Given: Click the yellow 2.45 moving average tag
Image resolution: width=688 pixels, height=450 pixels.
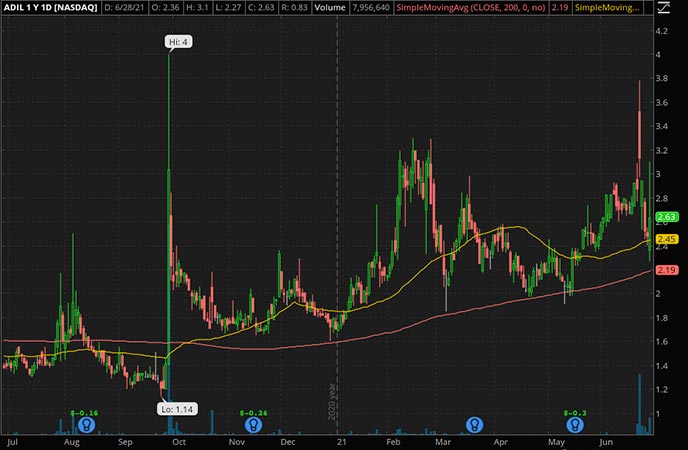Looking at the screenshot, I should click(666, 239).
